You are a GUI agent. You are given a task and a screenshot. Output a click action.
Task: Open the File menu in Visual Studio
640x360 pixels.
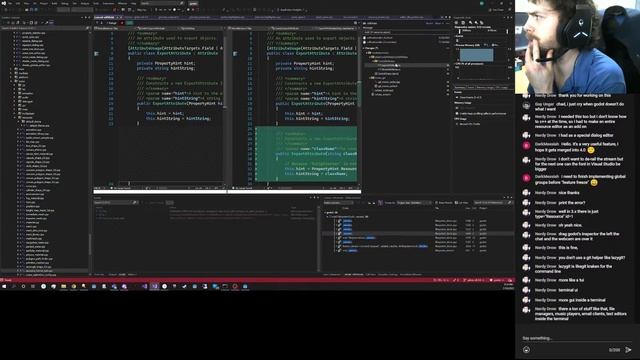(10, 3)
